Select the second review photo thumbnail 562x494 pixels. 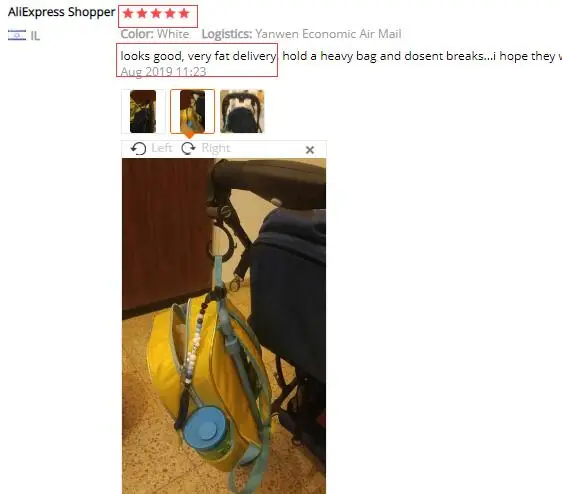(192, 111)
